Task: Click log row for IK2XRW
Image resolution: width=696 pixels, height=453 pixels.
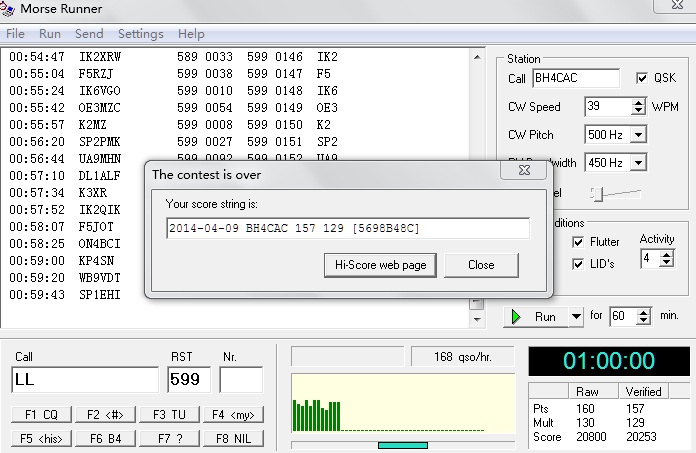Action: 174,57
